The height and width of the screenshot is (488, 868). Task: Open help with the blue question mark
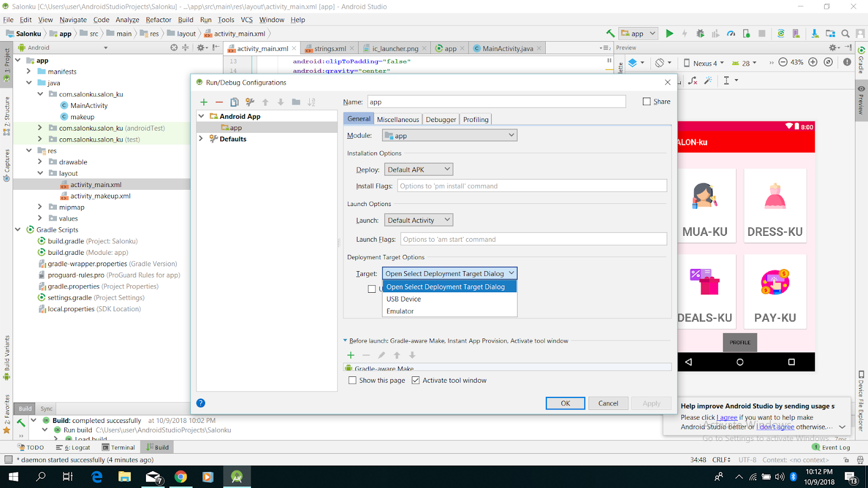[x=201, y=403]
